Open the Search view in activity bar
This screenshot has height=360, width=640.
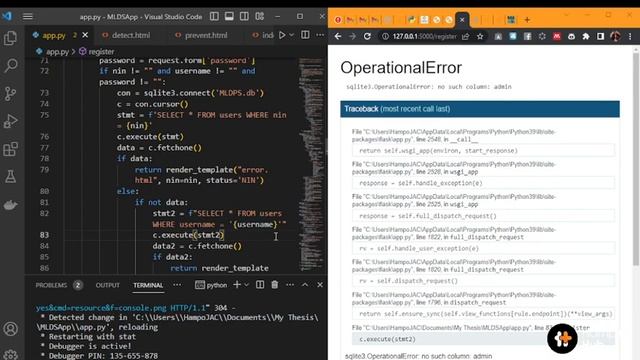pos(11,65)
